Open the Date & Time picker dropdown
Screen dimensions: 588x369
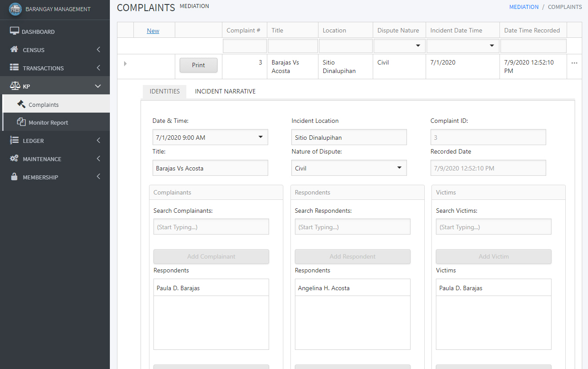[x=261, y=137]
